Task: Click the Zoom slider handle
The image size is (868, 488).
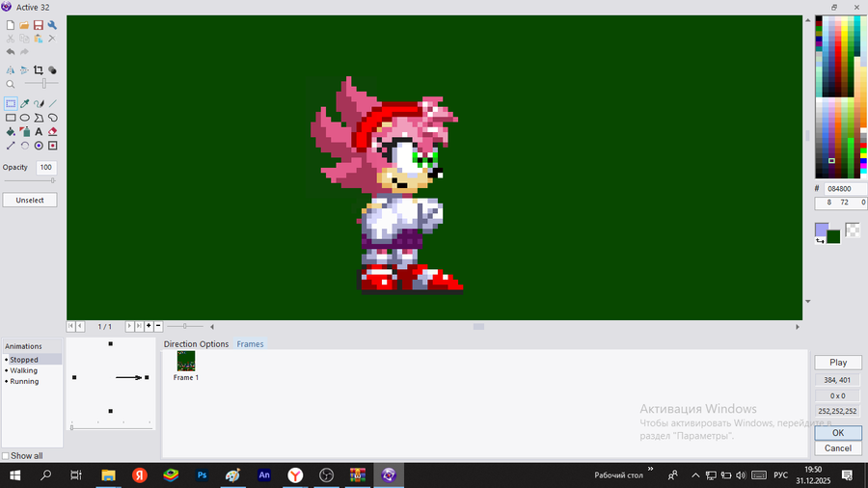Action: point(43,84)
